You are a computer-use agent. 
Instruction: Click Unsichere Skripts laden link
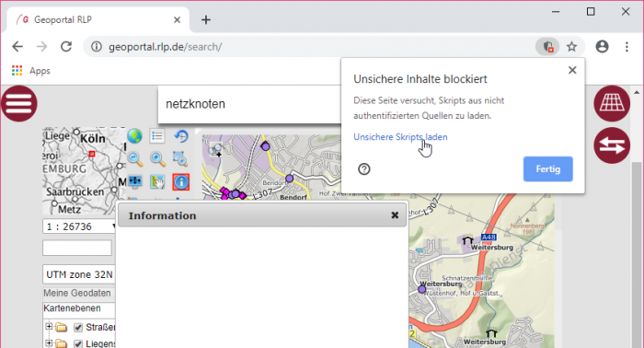(x=400, y=137)
